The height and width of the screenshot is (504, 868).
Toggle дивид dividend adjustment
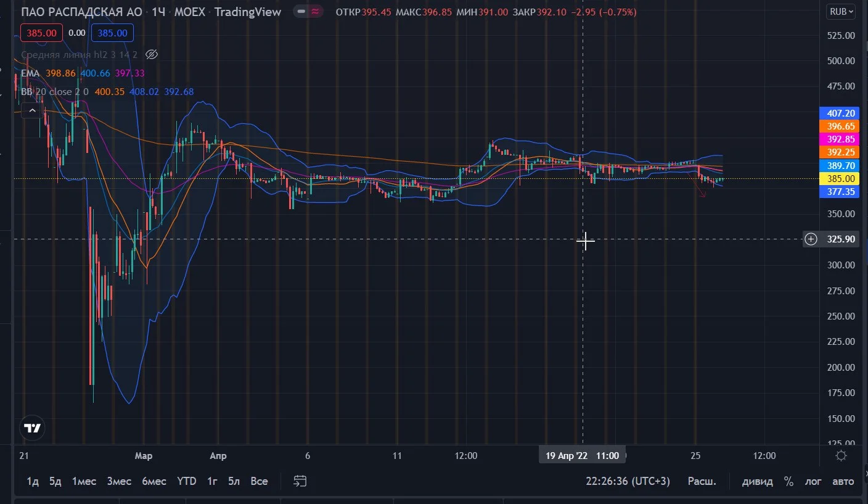[x=758, y=481]
